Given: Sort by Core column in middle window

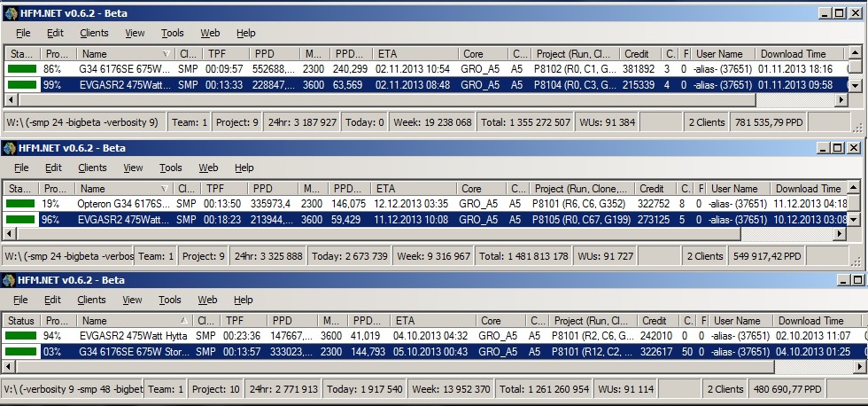Looking at the screenshot, I should click(481, 189).
